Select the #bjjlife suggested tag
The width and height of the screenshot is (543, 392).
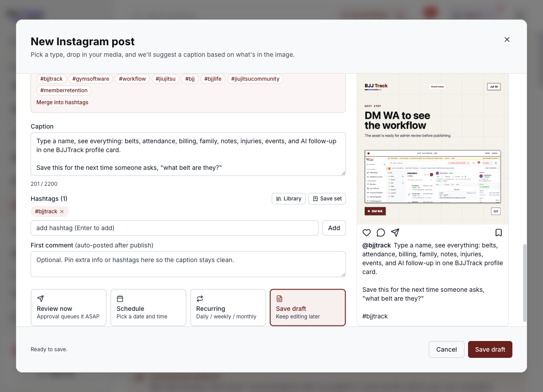(213, 79)
